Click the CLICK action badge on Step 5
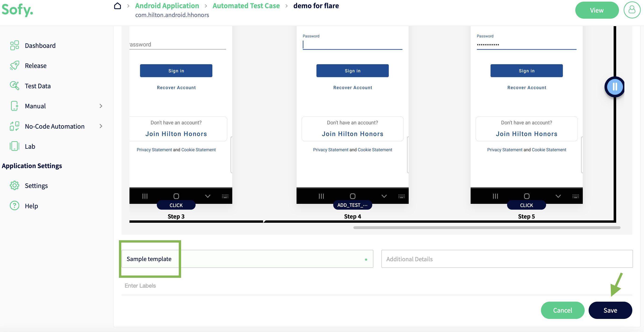644x332 pixels. click(526, 205)
